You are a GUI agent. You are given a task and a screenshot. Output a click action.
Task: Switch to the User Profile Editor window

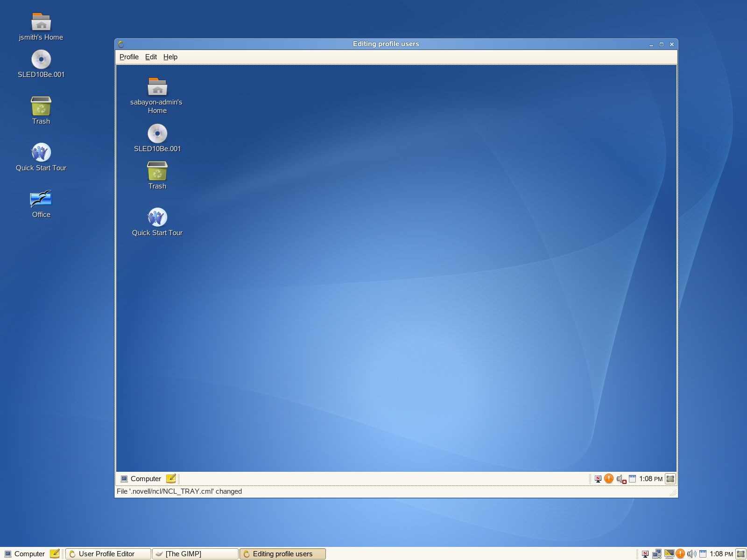(108, 554)
